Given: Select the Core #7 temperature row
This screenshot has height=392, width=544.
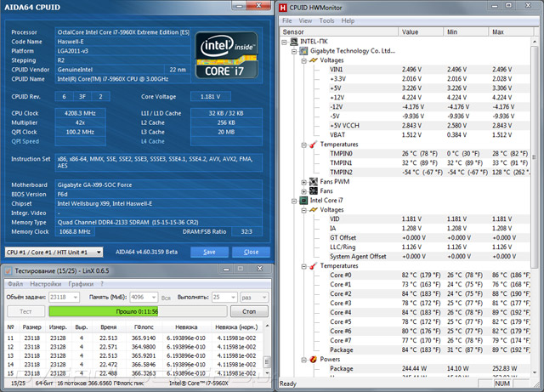Looking at the screenshot, I should (429, 341).
